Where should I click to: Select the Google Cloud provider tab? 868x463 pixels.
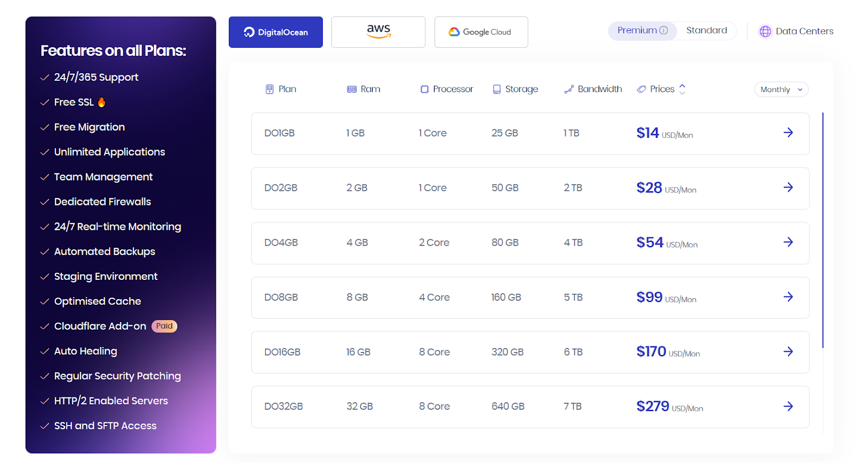pyautogui.click(x=481, y=32)
